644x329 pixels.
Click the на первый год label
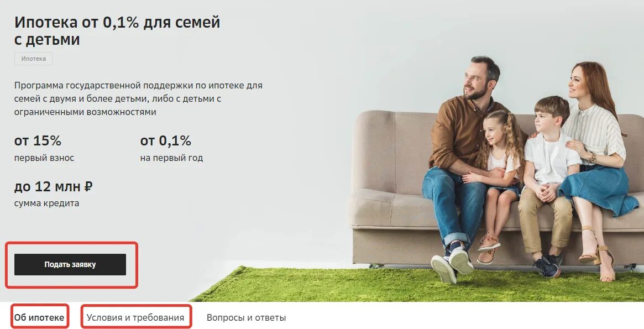(x=172, y=158)
